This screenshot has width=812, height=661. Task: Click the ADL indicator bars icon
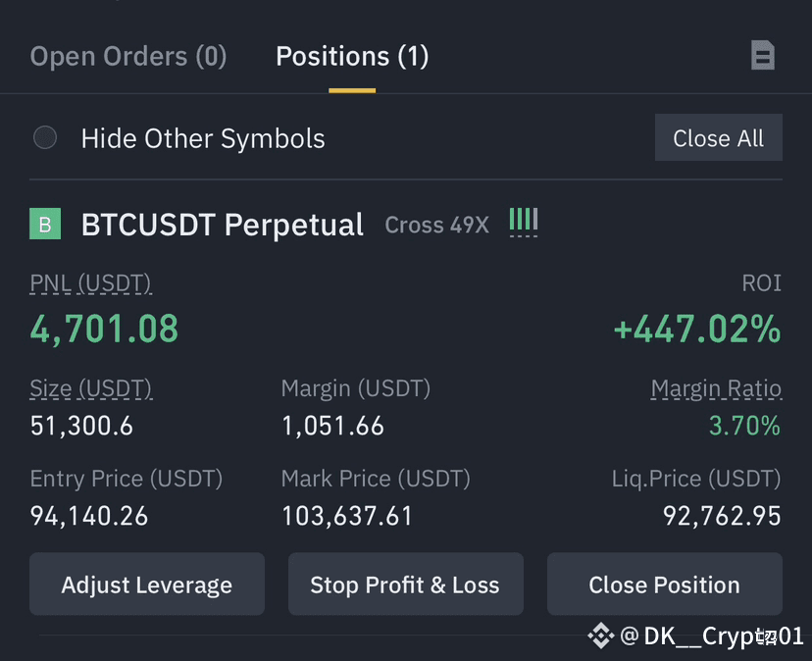[x=524, y=222]
